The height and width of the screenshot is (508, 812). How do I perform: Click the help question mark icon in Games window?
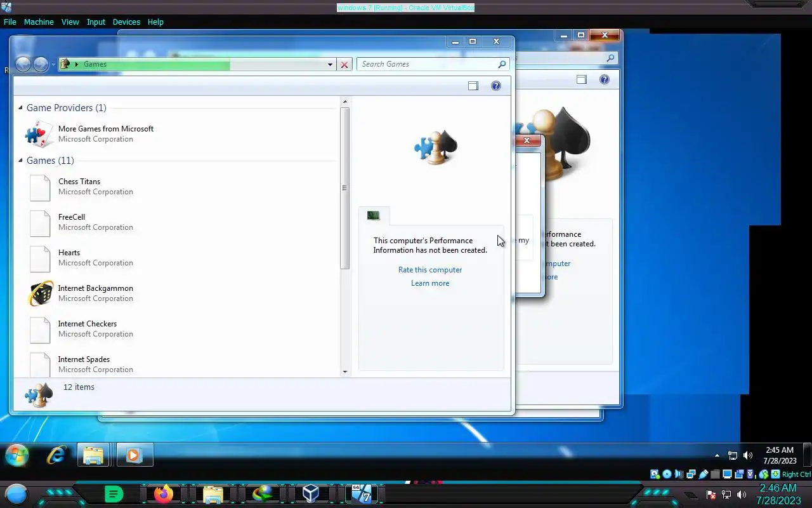(x=496, y=86)
